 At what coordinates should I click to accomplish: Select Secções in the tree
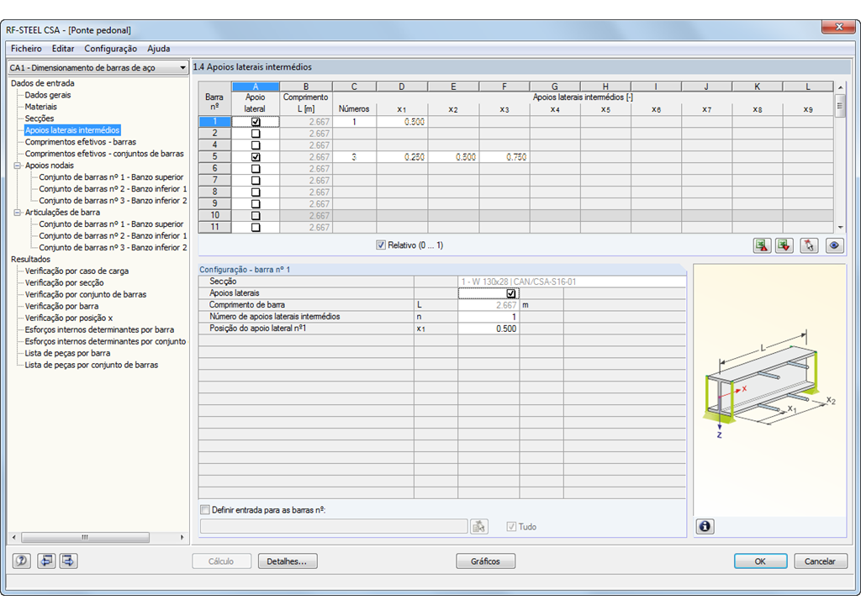[40, 118]
